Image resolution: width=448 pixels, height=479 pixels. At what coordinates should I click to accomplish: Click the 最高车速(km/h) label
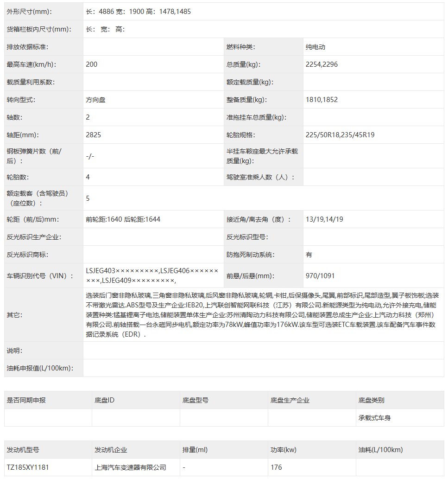tap(32, 64)
